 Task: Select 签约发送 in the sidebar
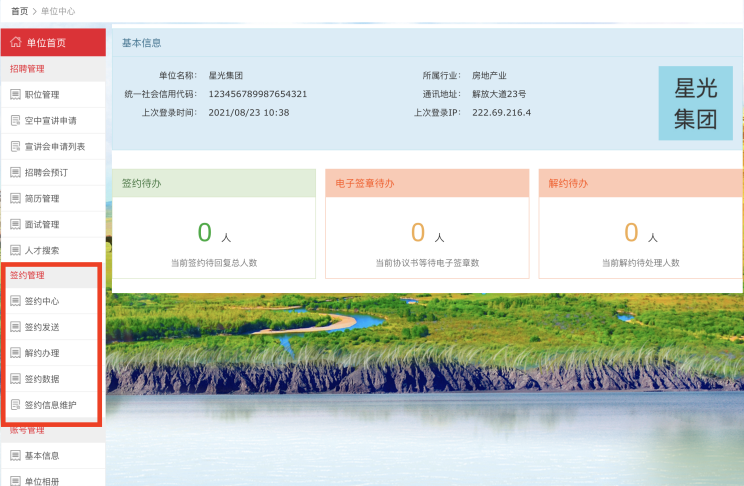(x=42, y=327)
